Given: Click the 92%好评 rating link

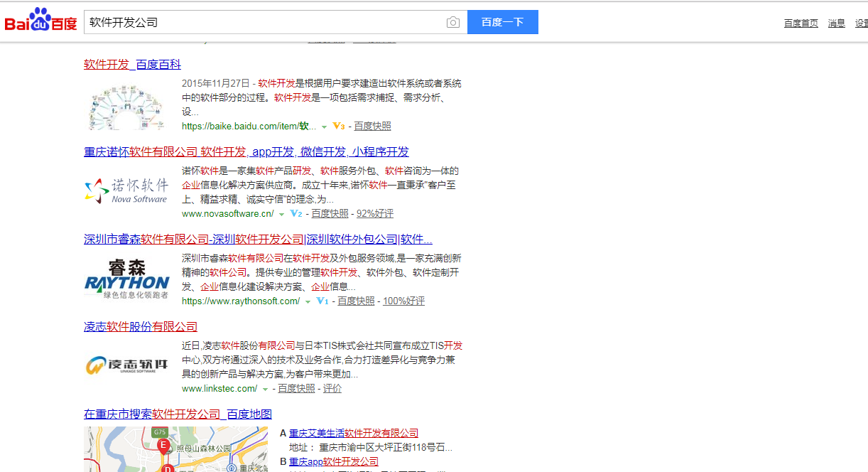Looking at the screenshot, I should pyautogui.click(x=374, y=213).
